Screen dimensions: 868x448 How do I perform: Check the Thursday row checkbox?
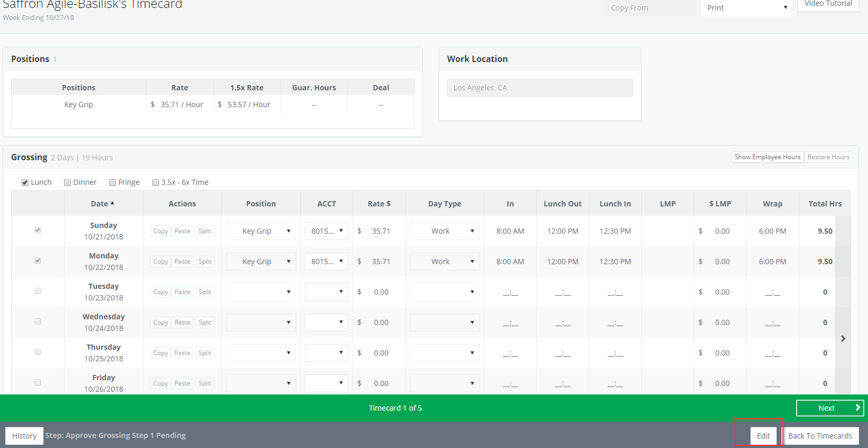pyautogui.click(x=38, y=352)
